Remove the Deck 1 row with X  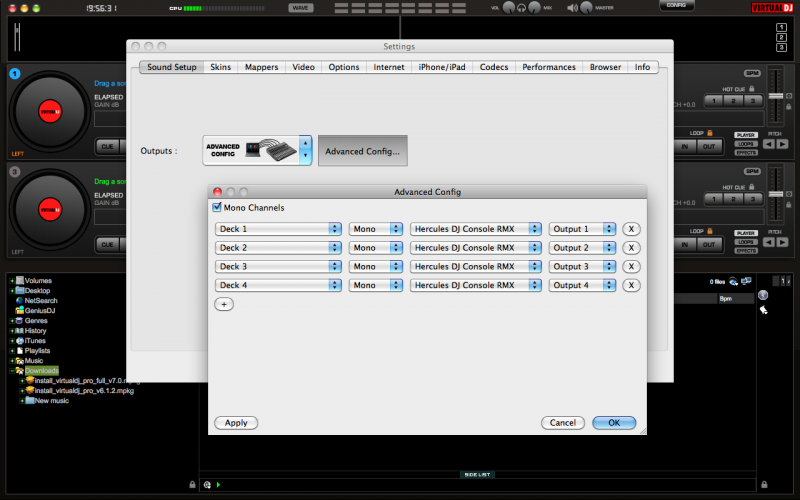pyautogui.click(x=631, y=229)
